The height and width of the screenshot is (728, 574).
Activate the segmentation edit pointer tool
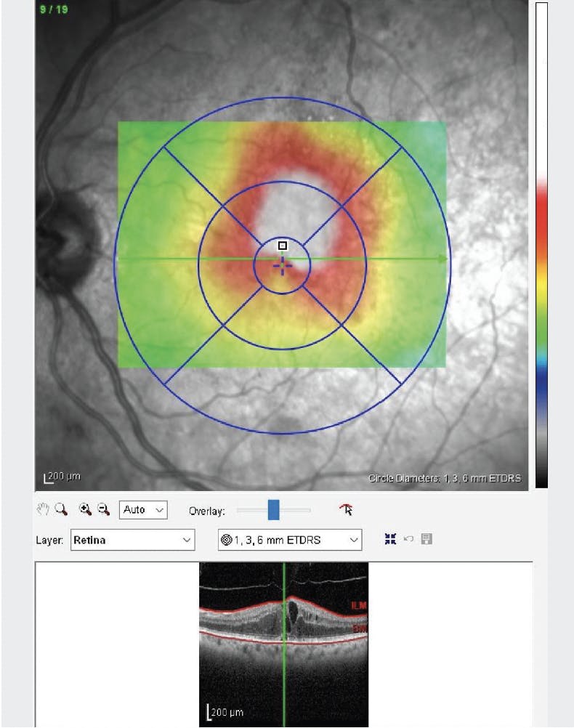(x=346, y=509)
